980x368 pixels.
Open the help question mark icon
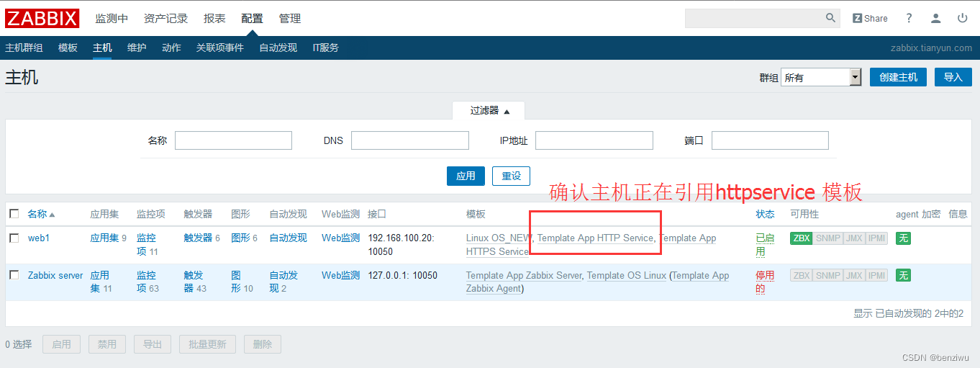tap(909, 18)
